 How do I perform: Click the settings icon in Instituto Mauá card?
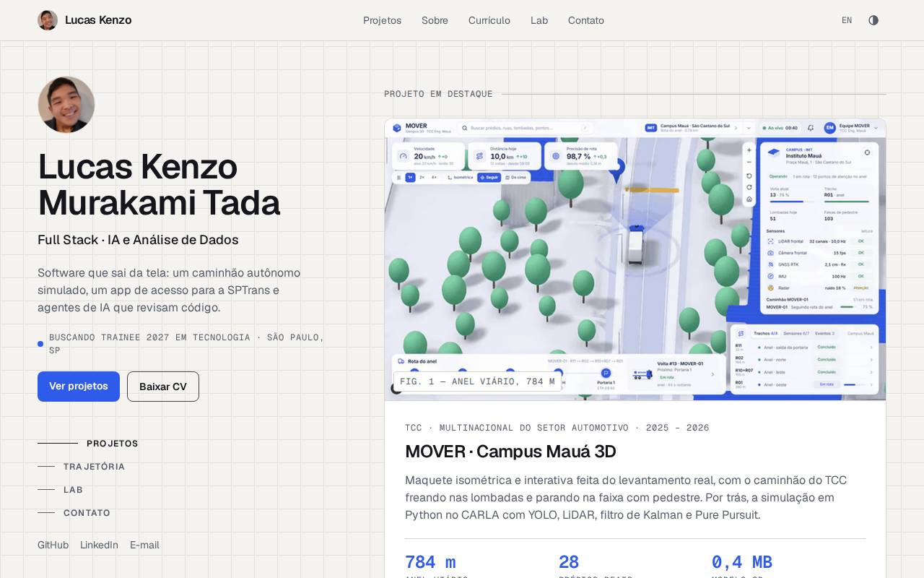click(x=867, y=152)
